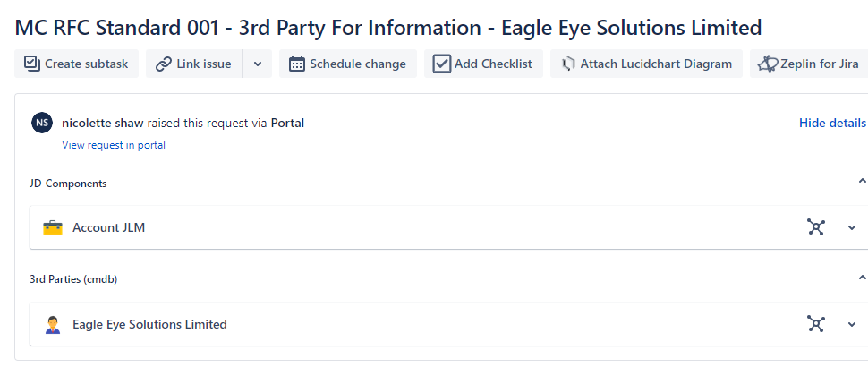Click the Zeplin for Jira icon
This screenshot has width=868, height=376.
768,64
